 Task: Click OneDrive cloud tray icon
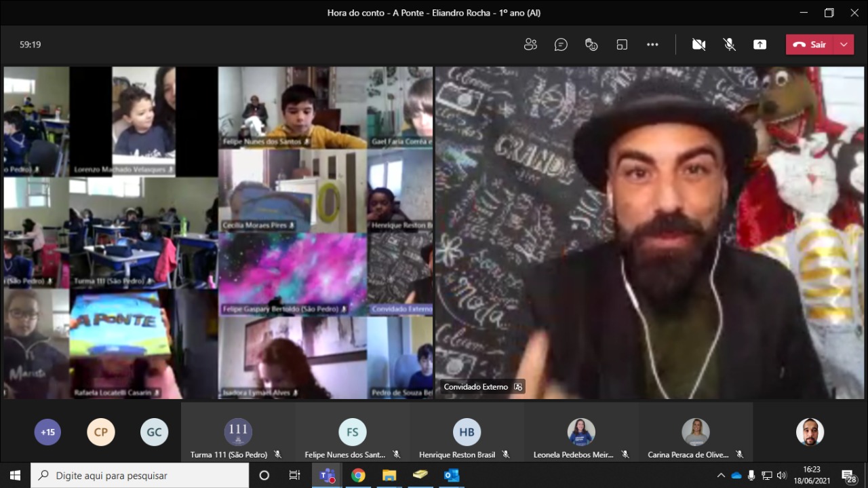pyautogui.click(x=736, y=475)
